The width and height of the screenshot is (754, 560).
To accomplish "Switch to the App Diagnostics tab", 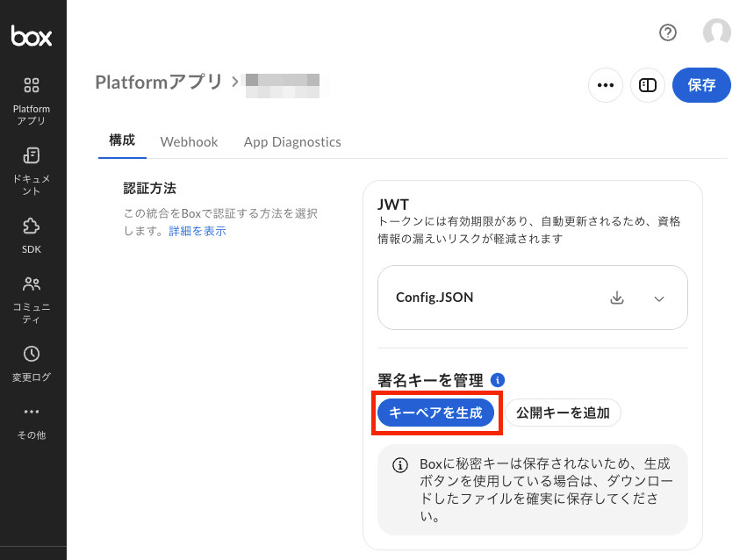I will click(292, 142).
